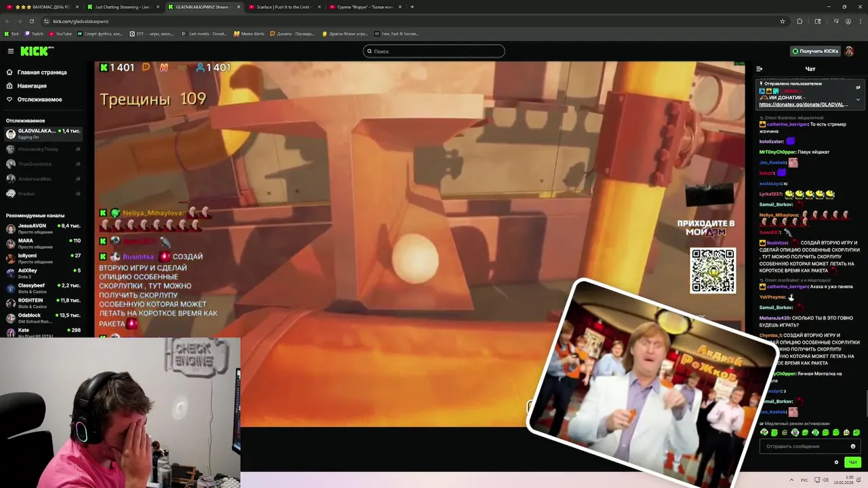Open Драгон Мани bookmark

[345, 33]
